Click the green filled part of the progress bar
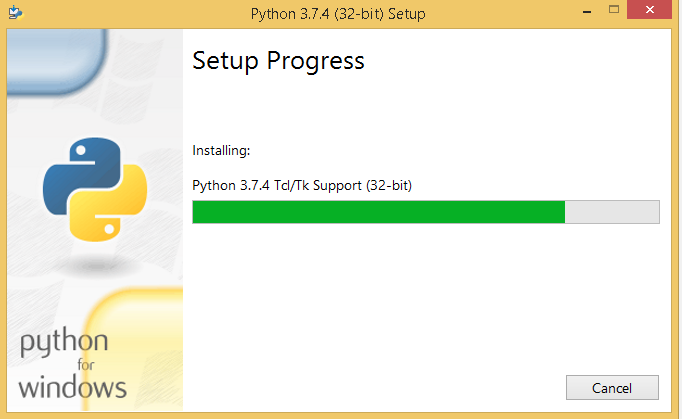This screenshot has height=419, width=682. pos(378,212)
